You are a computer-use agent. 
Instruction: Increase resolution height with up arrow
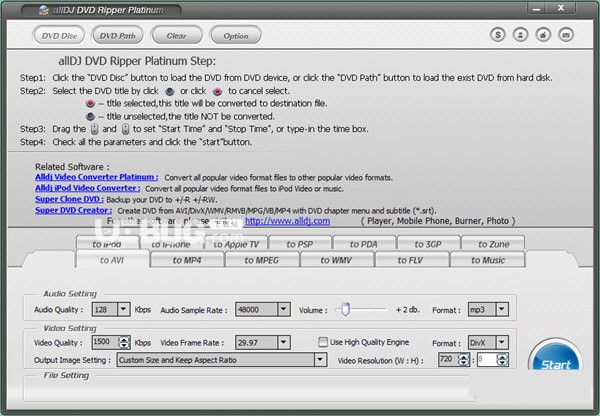click(x=502, y=357)
